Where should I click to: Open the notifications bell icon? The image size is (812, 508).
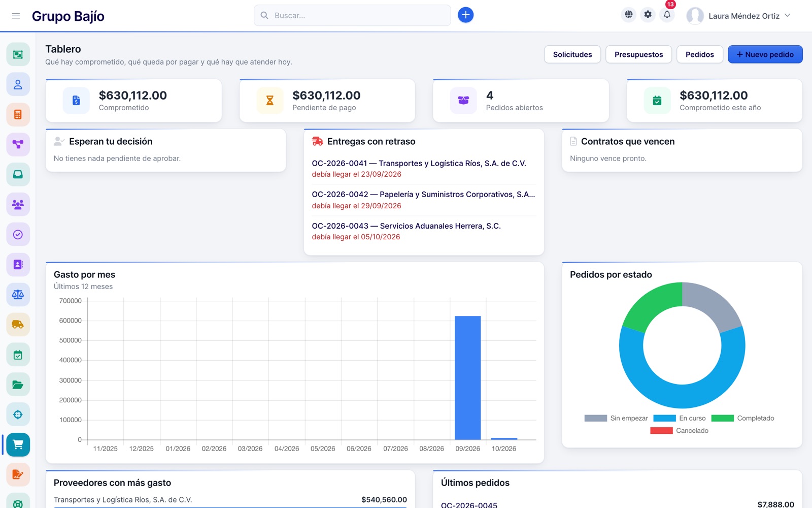tap(667, 15)
